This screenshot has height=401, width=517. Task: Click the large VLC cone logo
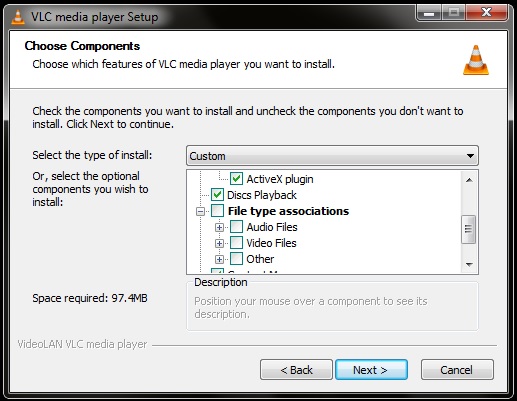(476, 60)
